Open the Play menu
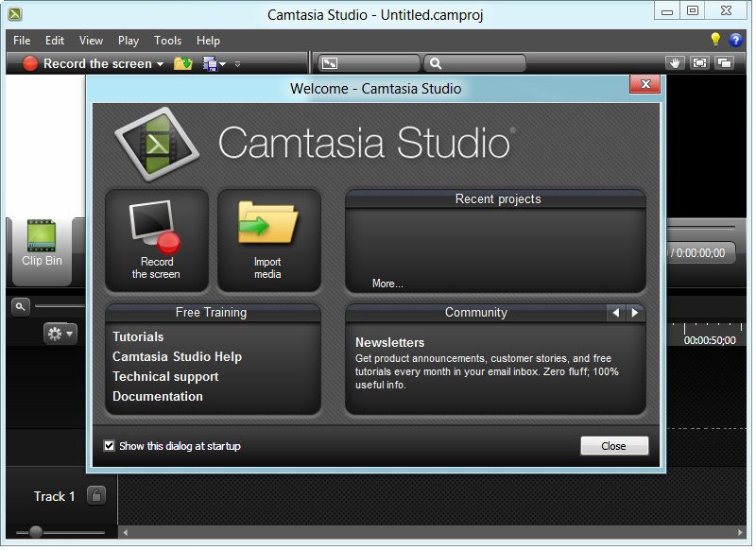The image size is (756, 550). [129, 41]
